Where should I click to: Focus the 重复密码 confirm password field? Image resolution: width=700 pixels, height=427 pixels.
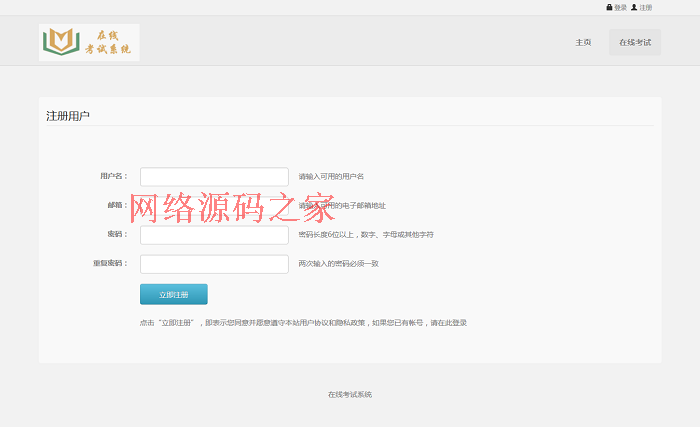(214, 264)
